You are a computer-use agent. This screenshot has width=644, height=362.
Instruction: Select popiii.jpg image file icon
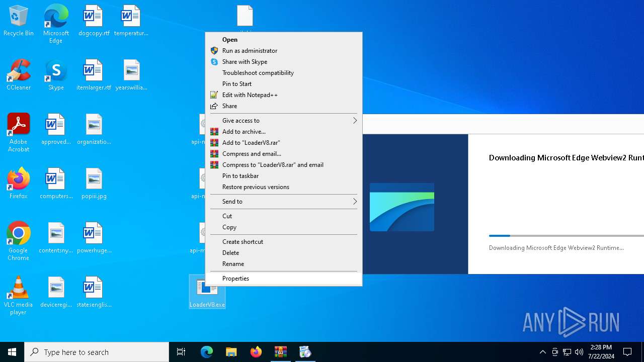point(94,184)
